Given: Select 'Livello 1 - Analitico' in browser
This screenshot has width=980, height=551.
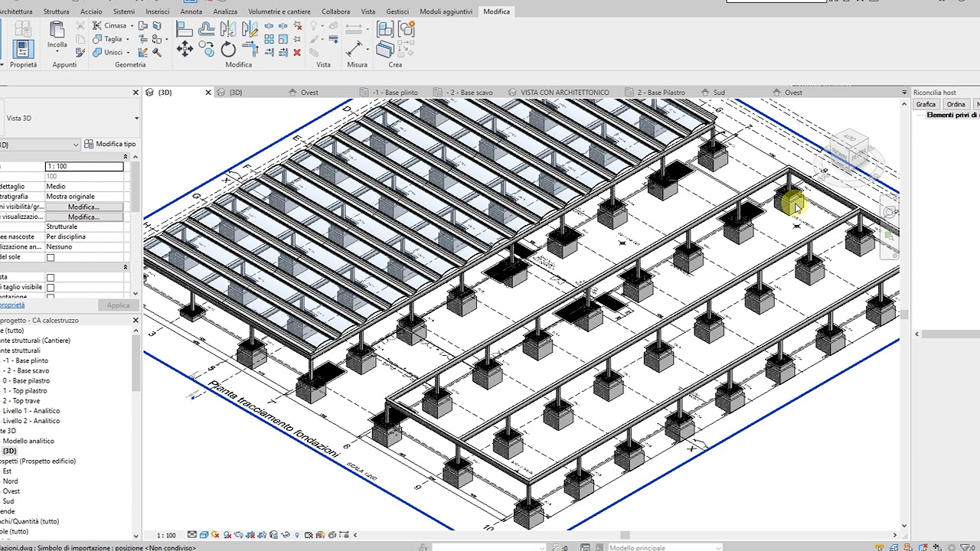Looking at the screenshot, I should click(31, 410).
